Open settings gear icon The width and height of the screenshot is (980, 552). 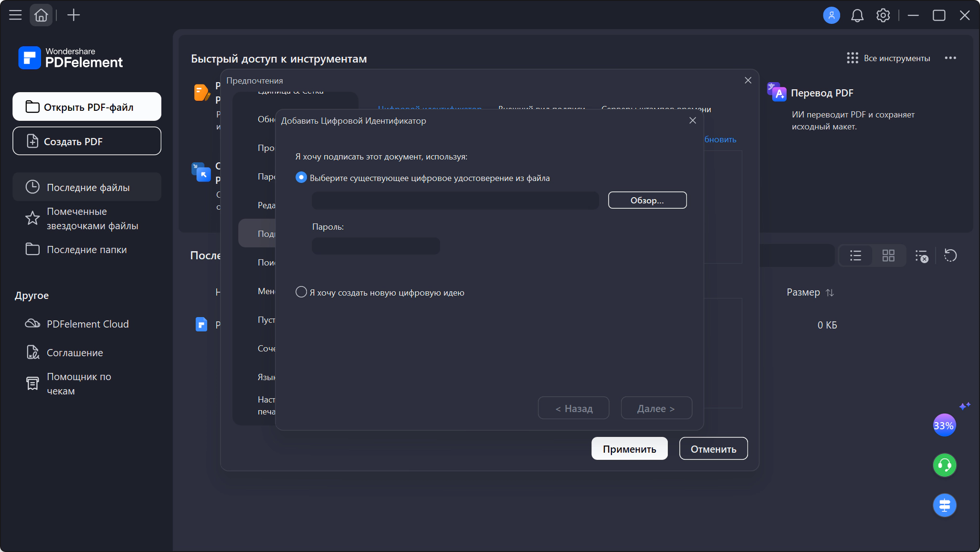point(883,15)
